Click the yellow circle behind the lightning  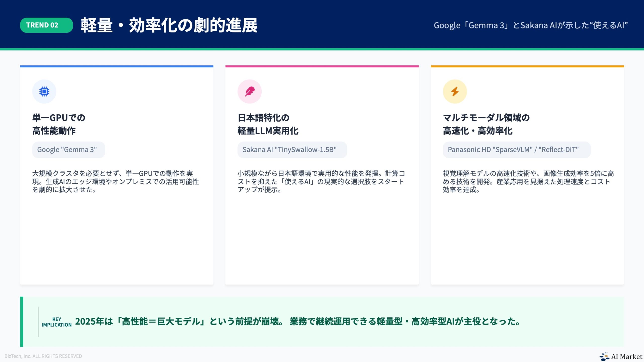click(455, 91)
